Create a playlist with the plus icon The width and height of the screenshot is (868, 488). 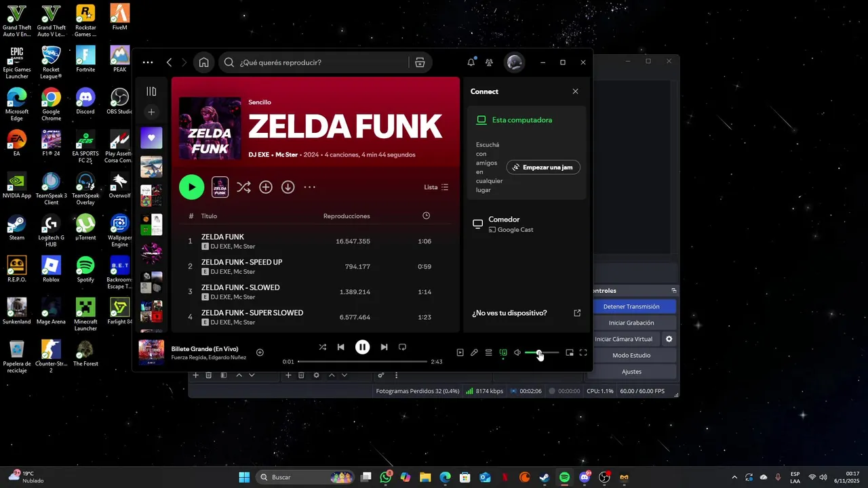tap(151, 112)
